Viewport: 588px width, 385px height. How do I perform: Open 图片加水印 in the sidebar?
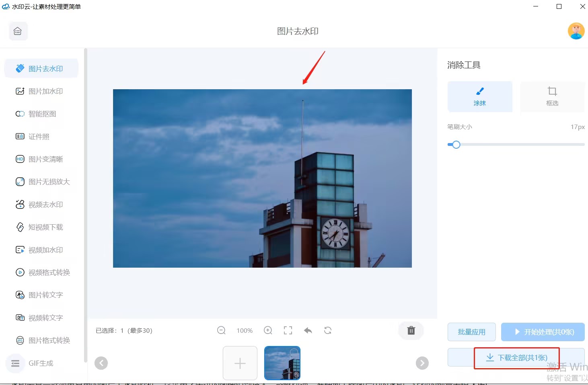click(x=45, y=91)
